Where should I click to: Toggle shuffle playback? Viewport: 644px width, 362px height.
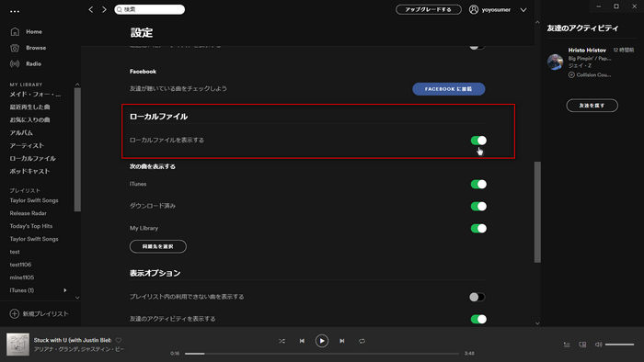click(282, 341)
